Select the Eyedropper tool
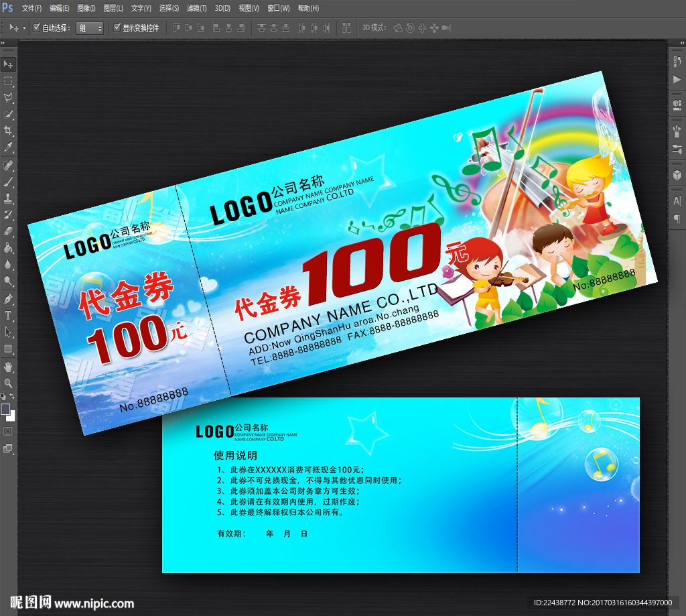This screenshot has width=686, height=616. [8, 147]
